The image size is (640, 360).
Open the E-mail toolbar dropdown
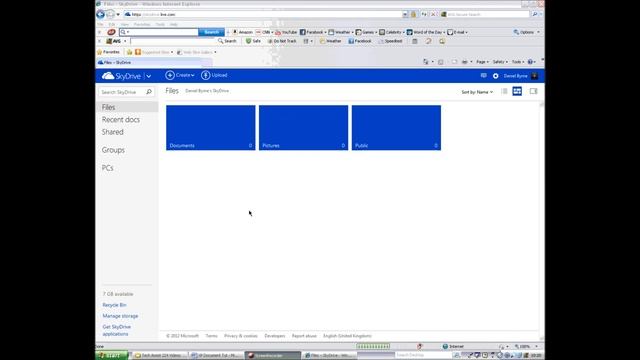point(458,32)
